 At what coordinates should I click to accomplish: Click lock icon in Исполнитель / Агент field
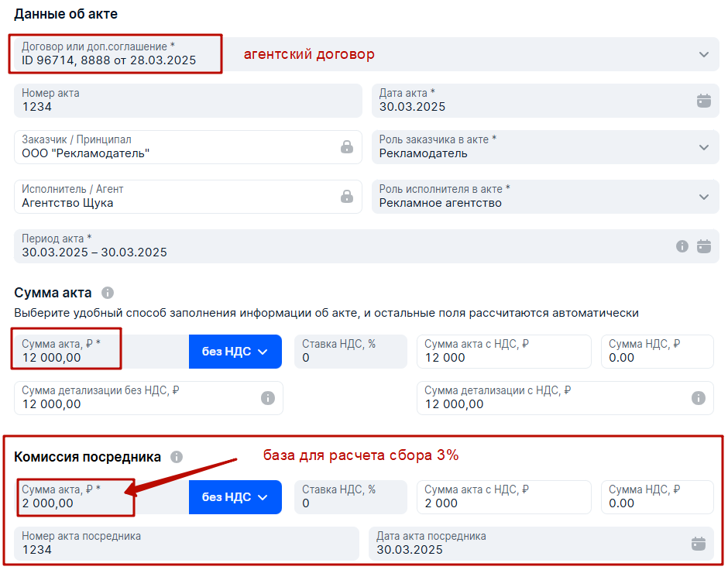point(346,197)
